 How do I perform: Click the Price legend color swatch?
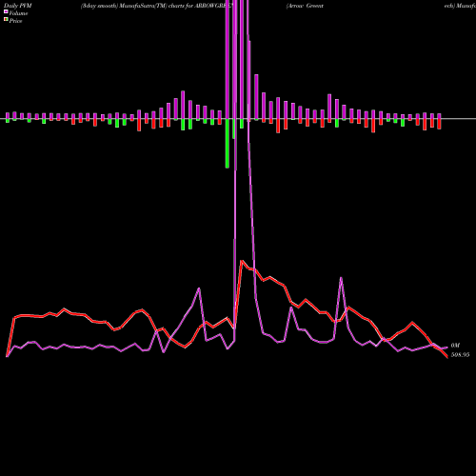(6, 20)
